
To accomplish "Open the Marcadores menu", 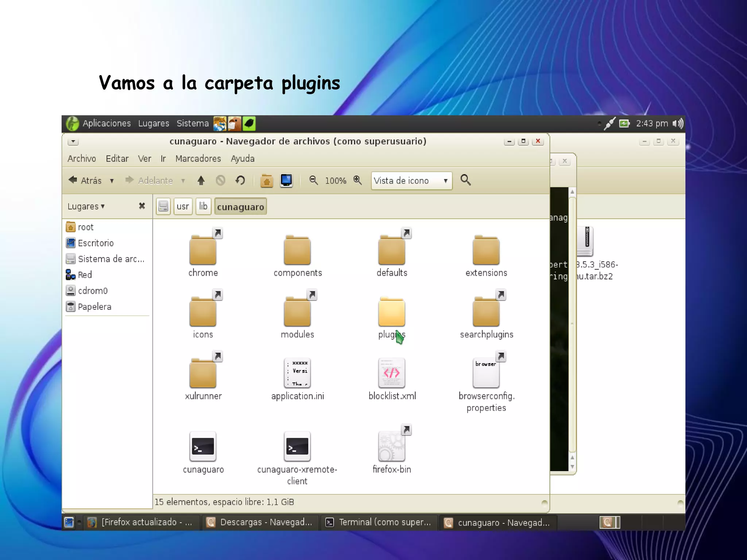I will [198, 159].
